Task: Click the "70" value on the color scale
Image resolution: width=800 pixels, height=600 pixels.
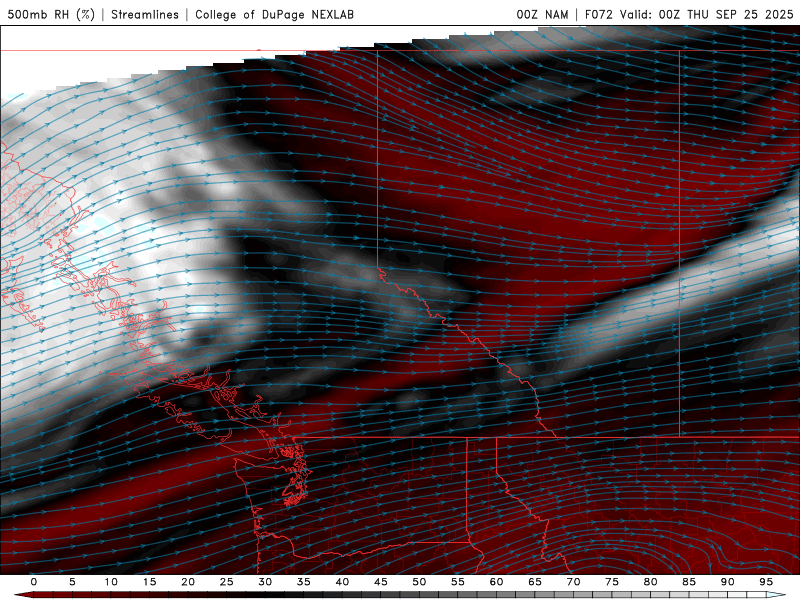Action: [573, 582]
